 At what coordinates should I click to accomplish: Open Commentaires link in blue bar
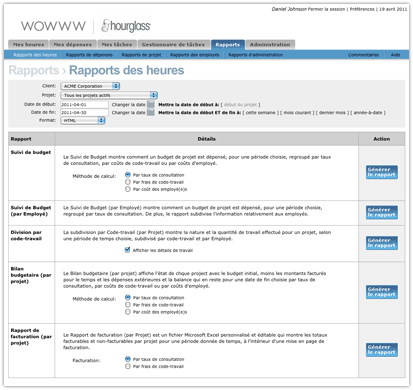coord(363,55)
